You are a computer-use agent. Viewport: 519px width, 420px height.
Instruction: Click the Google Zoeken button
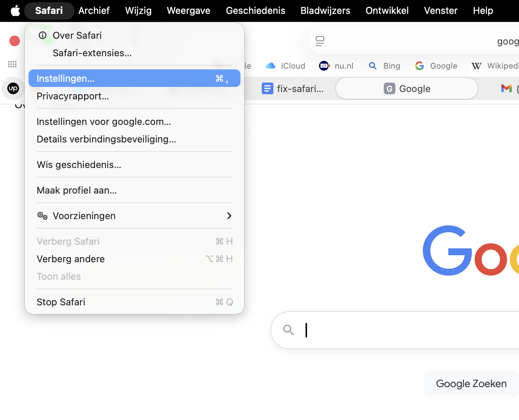click(x=471, y=383)
